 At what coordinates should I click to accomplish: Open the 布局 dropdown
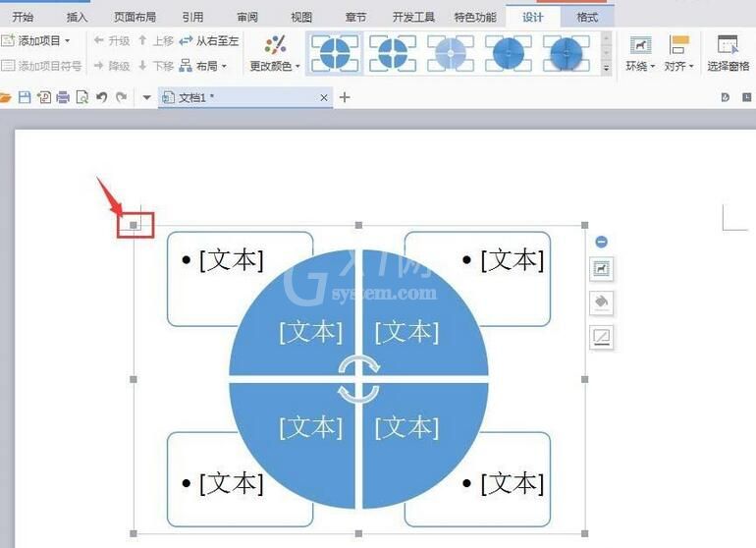point(203,65)
